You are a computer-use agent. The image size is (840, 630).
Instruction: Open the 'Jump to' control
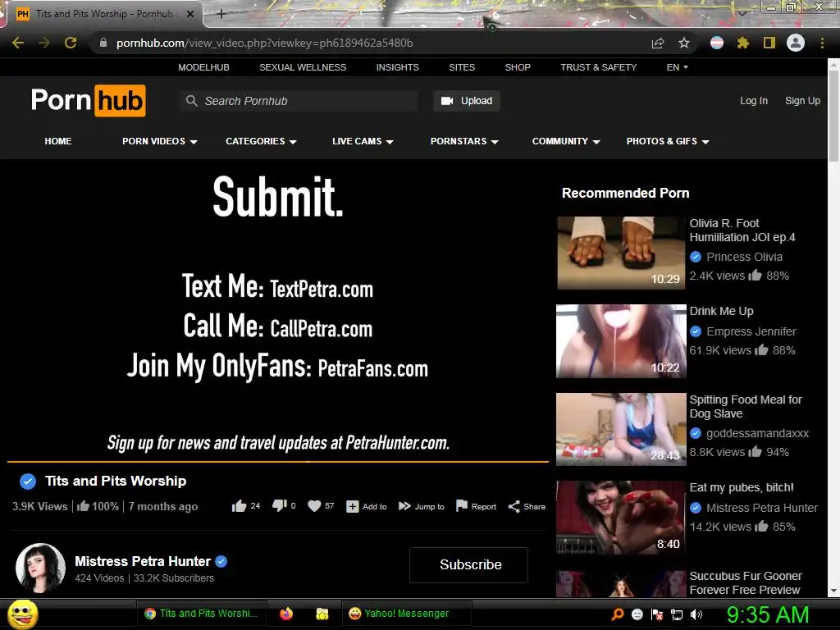(422, 506)
